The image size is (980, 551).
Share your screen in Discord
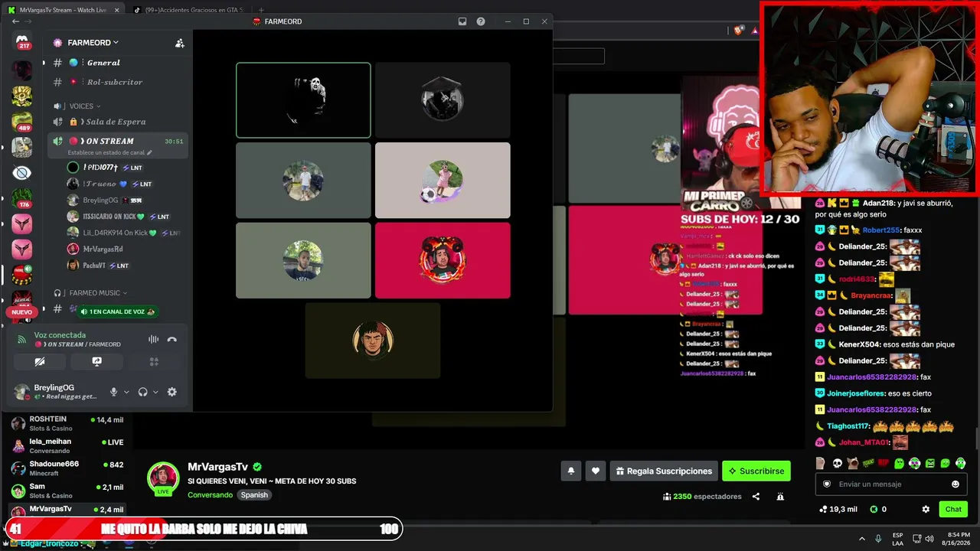(97, 362)
